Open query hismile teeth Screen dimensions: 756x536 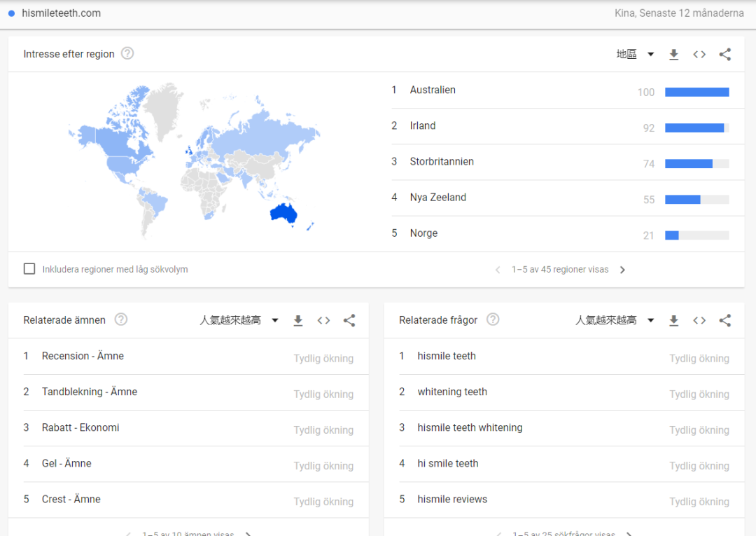[447, 356]
